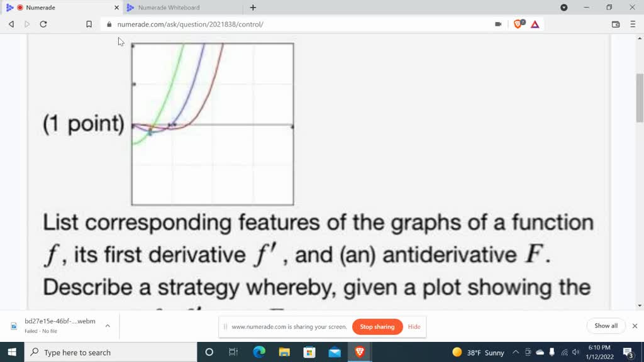Show all downloads
This screenshot has height=362, width=644.
click(605, 326)
